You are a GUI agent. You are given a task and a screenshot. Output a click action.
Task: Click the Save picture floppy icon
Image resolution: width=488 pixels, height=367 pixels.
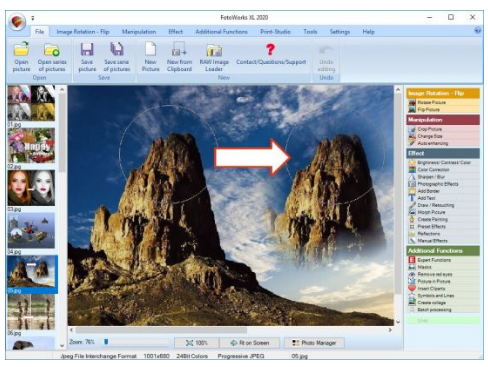[87, 49]
